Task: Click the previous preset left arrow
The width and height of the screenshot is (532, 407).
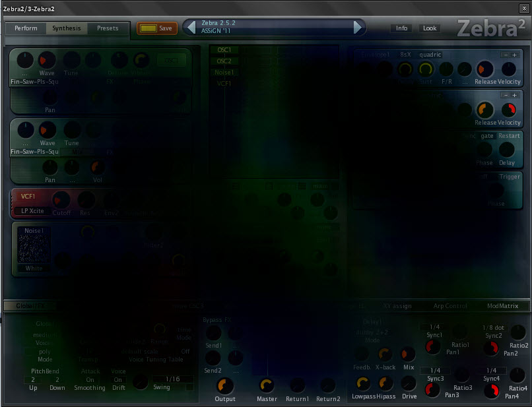Action: click(191, 27)
